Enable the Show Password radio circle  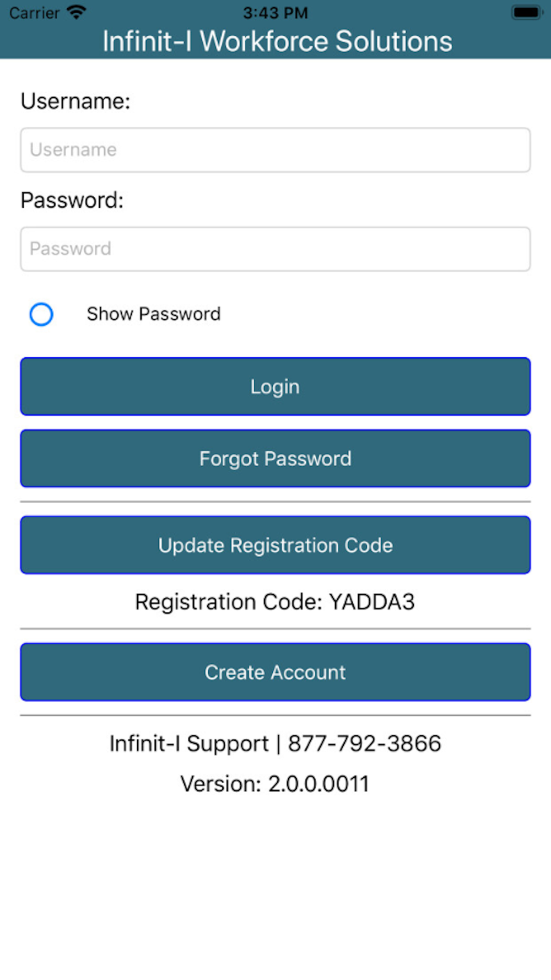coord(41,314)
